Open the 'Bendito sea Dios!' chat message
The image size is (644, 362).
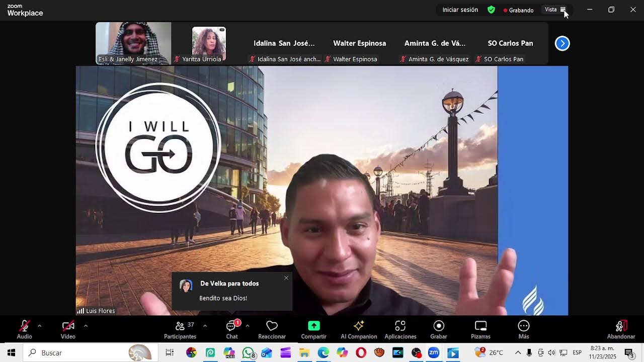(223, 298)
